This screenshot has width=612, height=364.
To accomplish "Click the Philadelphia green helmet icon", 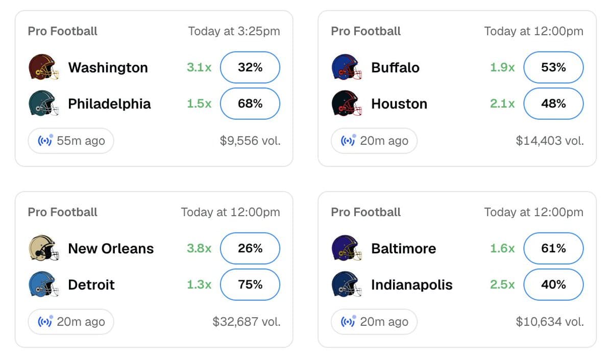I will pyautogui.click(x=44, y=103).
